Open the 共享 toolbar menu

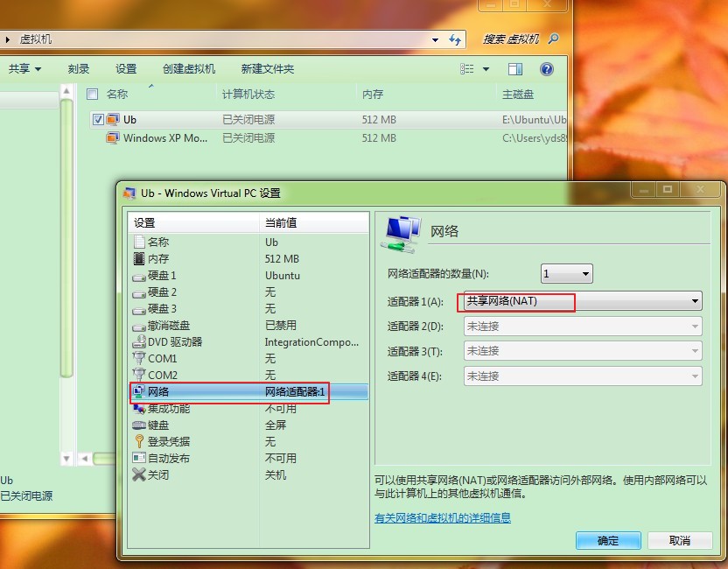(x=24, y=69)
